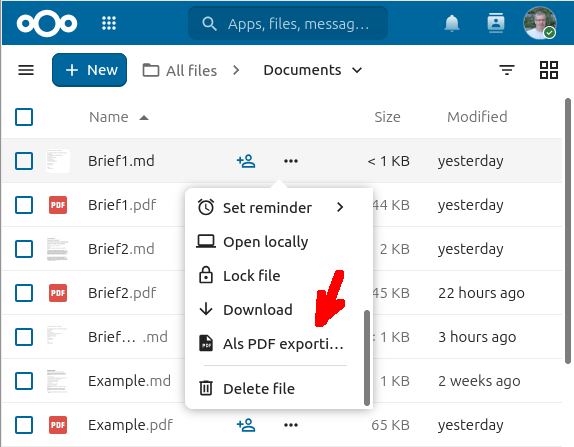Click the New button
The width and height of the screenshot is (574, 447).
point(89,70)
